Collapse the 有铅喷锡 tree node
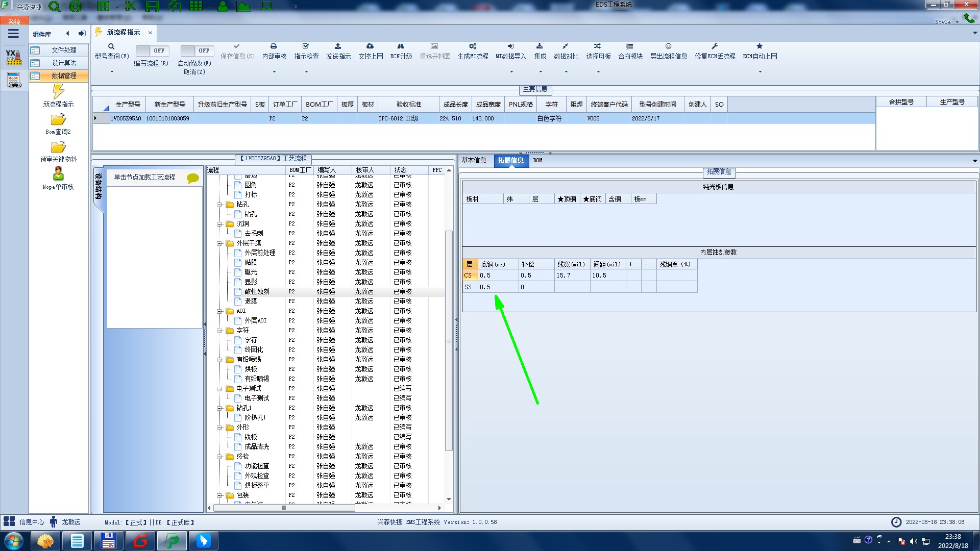 click(x=219, y=360)
